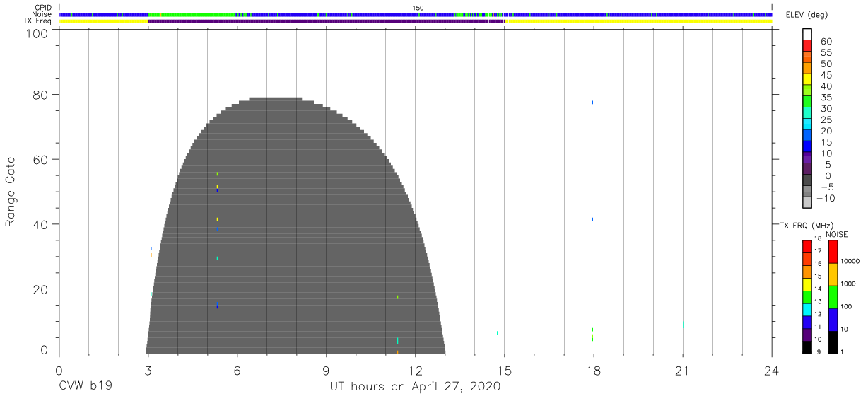Click the orange 1000-10000 NOISE swatch
Screen dimensions: 868x401
coord(833,274)
